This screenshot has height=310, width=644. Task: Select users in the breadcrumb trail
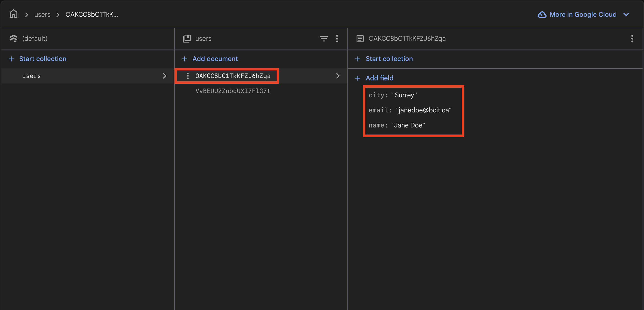point(42,14)
